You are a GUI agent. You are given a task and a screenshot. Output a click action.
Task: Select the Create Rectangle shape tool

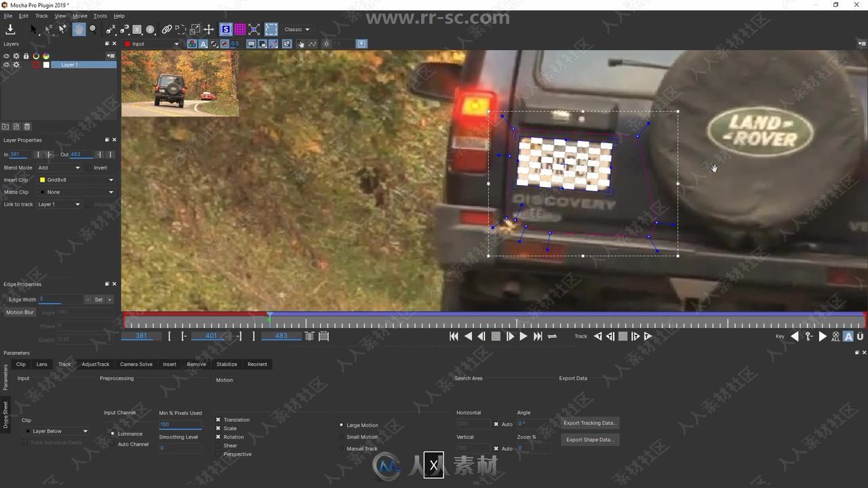click(x=137, y=29)
